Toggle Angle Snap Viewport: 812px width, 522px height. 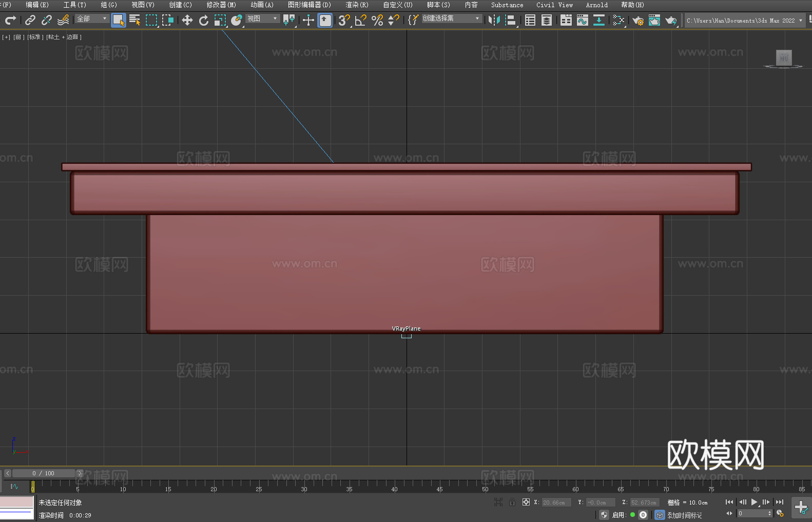tap(361, 20)
